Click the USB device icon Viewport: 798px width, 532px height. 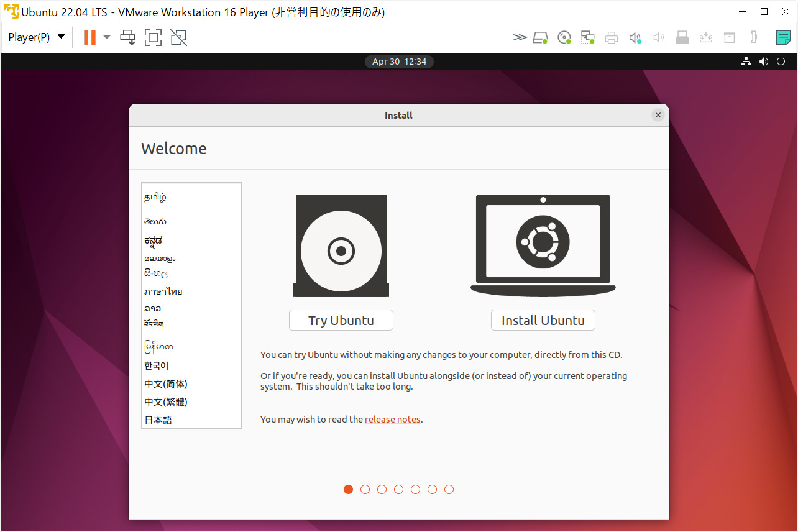[x=682, y=37]
